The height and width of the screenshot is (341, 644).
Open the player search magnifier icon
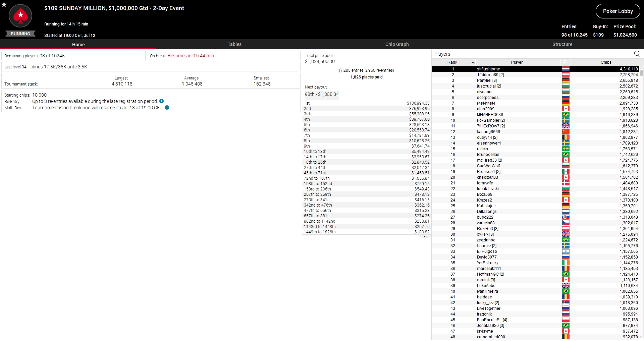pos(637,54)
